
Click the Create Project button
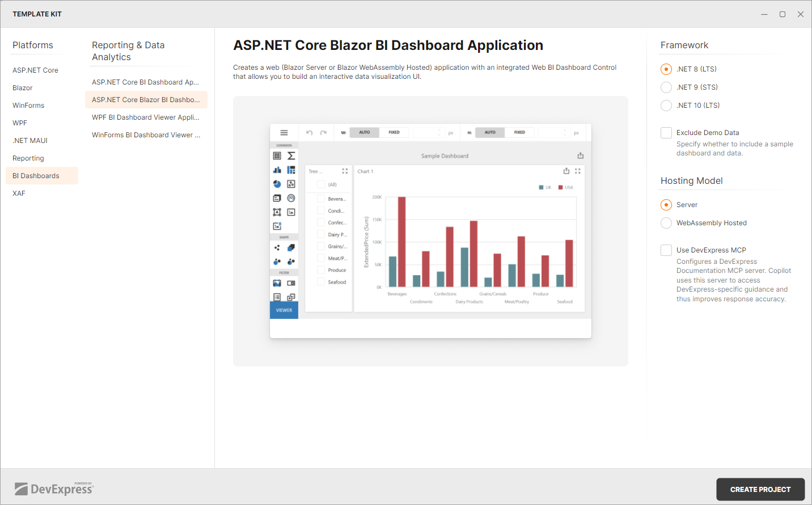point(760,489)
